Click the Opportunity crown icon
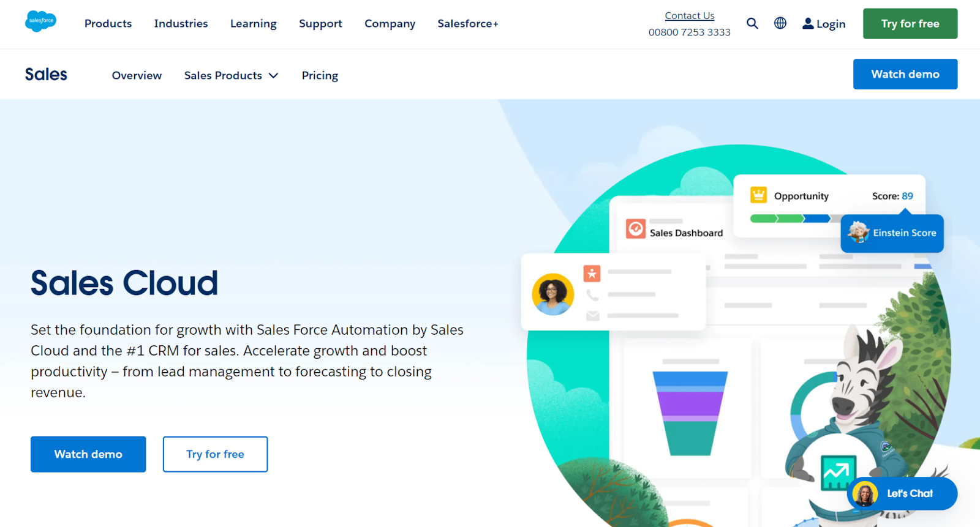 point(758,195)
